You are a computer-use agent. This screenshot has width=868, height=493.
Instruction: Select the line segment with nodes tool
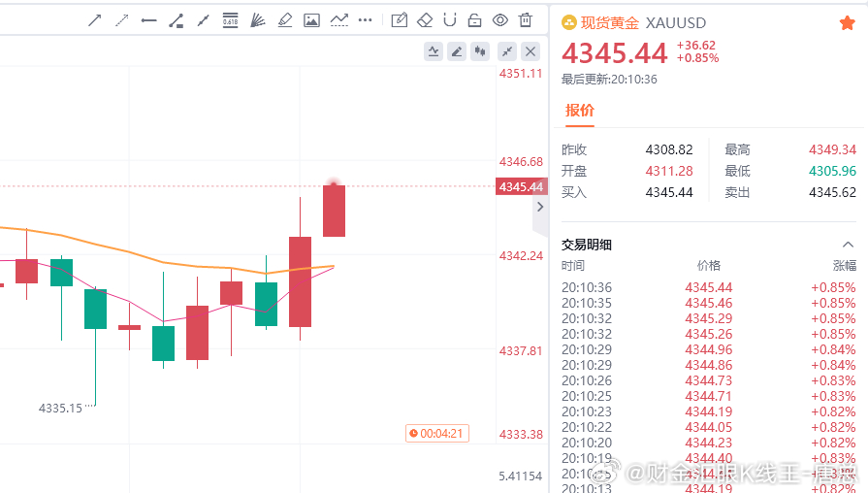click(203, 21)
